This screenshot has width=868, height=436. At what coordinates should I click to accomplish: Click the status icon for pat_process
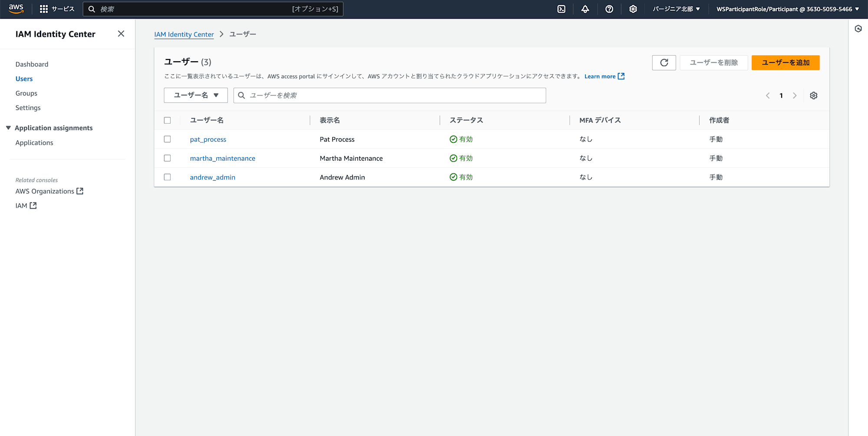(x=454, y=139)
